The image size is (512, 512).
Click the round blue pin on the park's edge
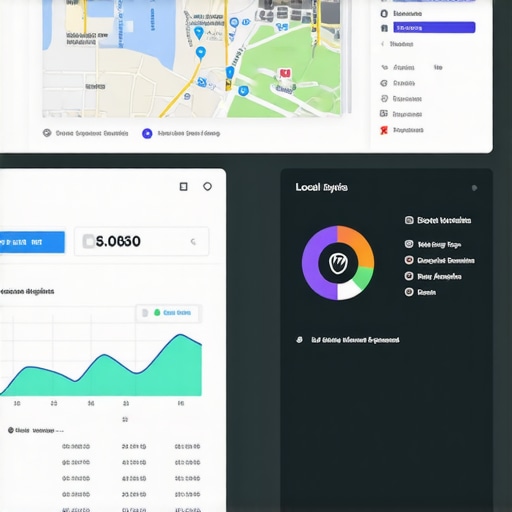243,91
